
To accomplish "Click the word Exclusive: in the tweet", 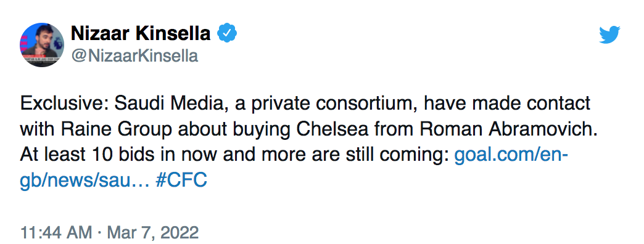I will coord(65,104).
